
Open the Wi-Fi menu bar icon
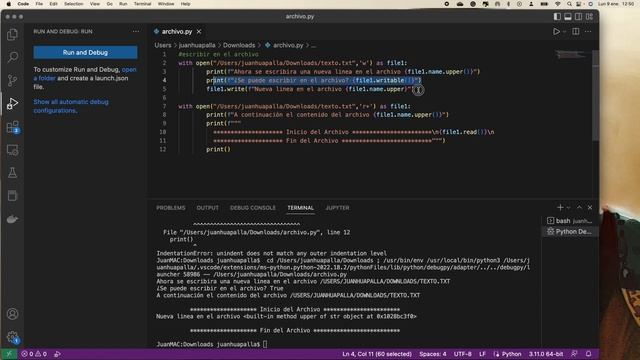(x=558, y=4)
